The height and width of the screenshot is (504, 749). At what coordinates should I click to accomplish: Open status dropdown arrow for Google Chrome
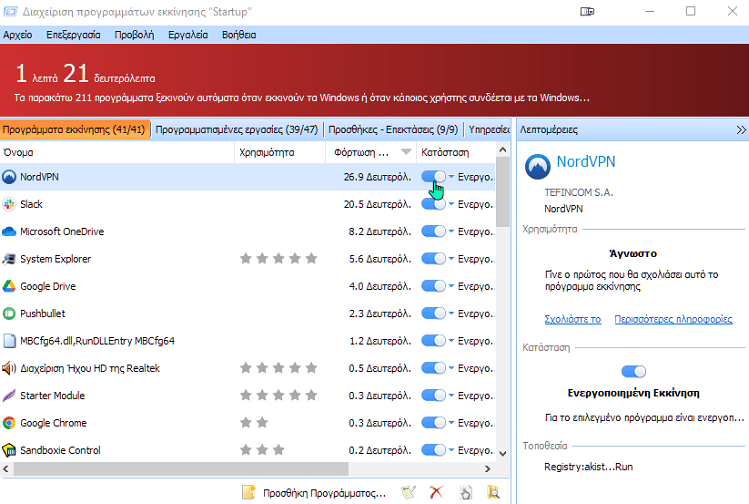tap(451, 422)
